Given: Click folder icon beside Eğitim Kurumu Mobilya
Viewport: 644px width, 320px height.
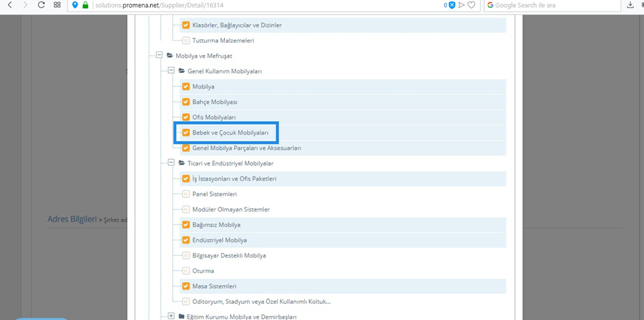Looking at the screenshot, I should 182,316.
